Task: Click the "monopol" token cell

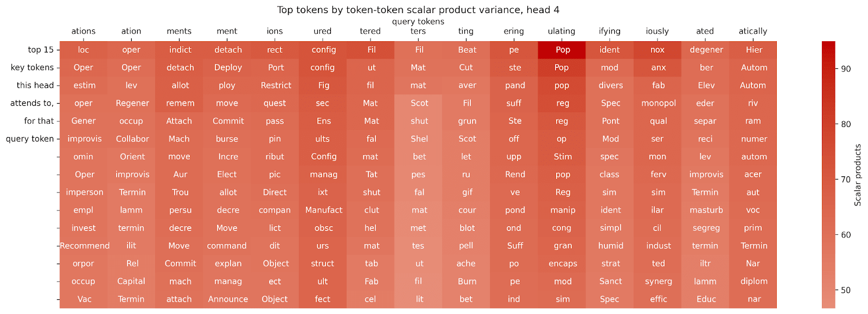Action: click(x=658, y=103)
